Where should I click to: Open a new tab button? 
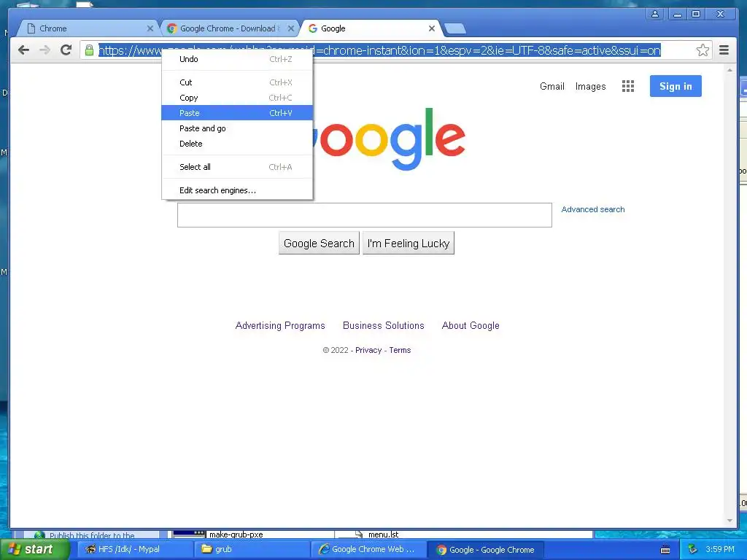(x=455, y=28)
